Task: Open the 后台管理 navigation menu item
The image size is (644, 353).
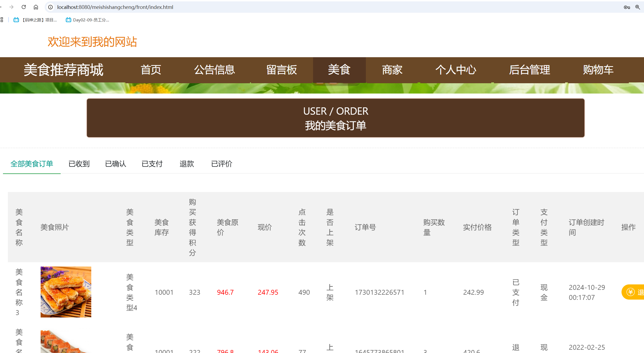Action: coord(529,70)
